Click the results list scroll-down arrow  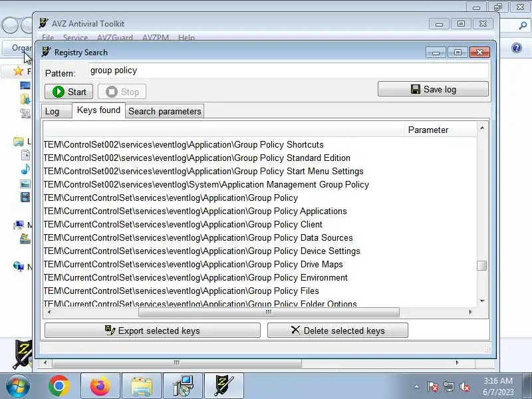[481, 301]
